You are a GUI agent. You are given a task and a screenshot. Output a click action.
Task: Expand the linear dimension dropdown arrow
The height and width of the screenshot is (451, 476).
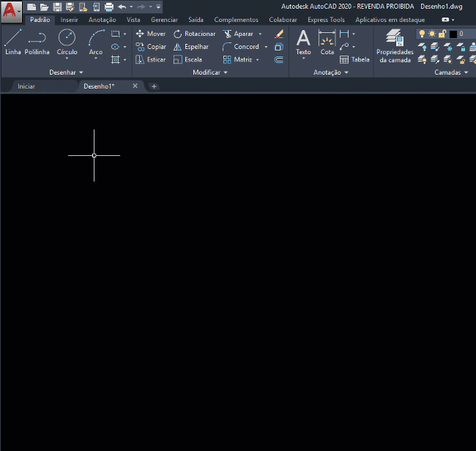(x=354, y=34)
